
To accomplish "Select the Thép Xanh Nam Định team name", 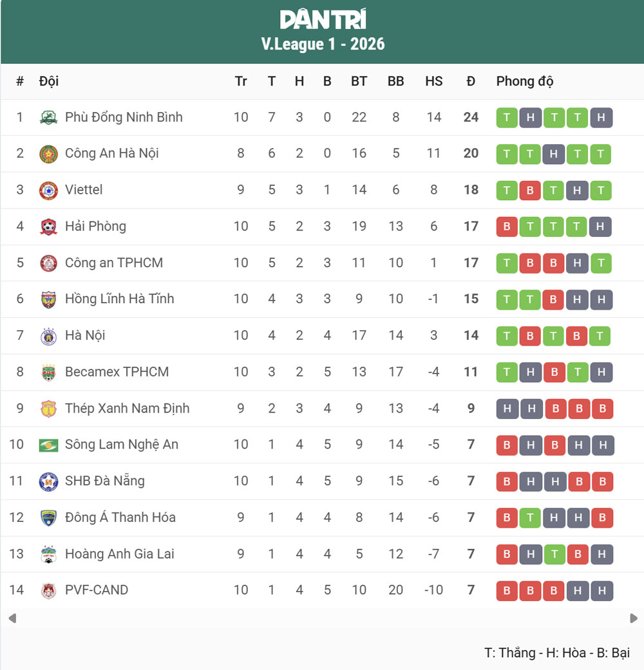I will 128,408.
